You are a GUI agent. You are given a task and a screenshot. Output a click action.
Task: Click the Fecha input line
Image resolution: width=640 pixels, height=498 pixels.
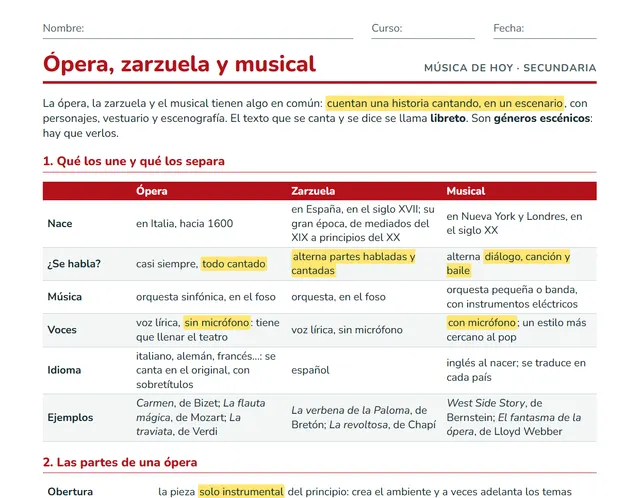[x=545, y=29]
